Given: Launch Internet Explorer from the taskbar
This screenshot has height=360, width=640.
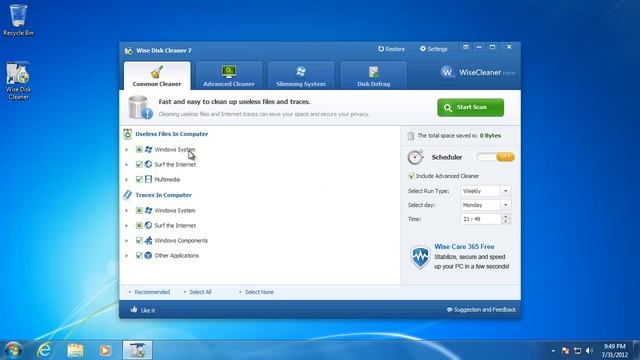Looking at the screenshot, I should click(x=44, y=350).
